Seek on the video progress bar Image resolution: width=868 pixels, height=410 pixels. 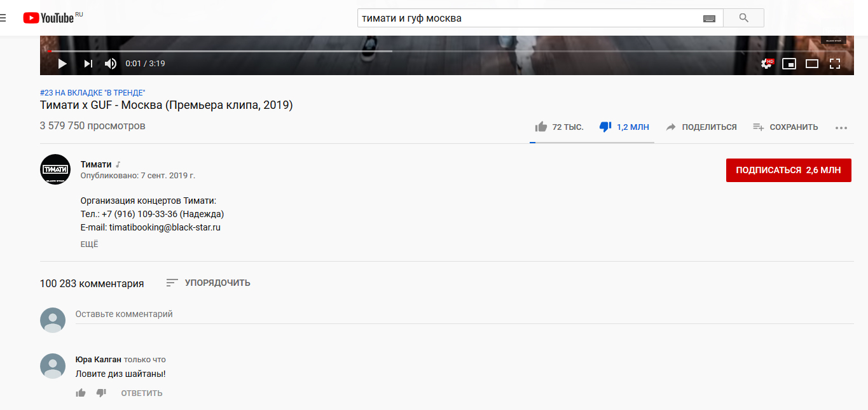tap(447, 51)
